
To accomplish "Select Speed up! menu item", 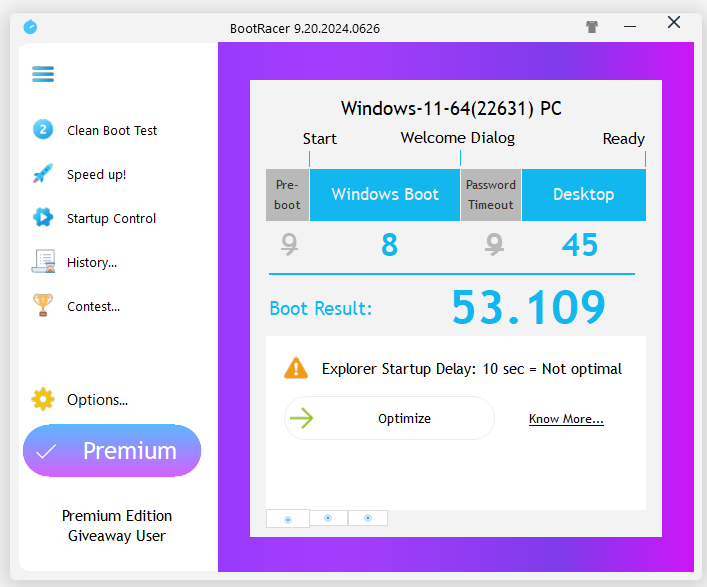I will [x=96, y=174].
